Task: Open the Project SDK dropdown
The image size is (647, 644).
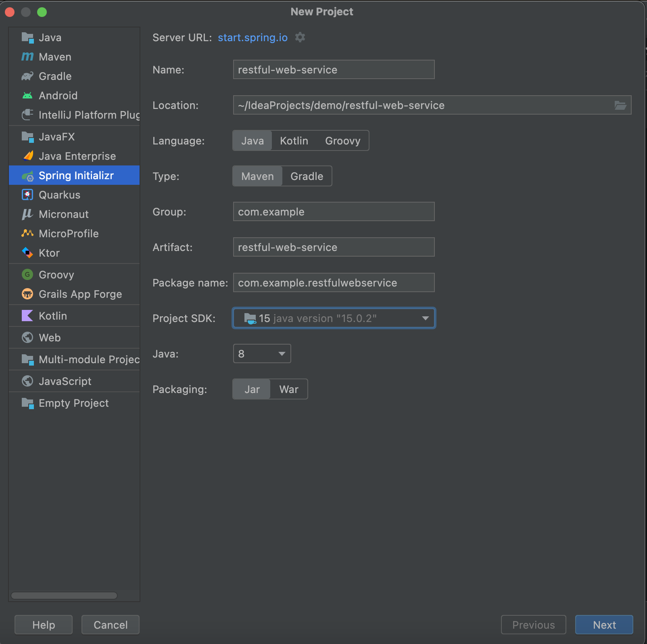Action: (334, 318)
